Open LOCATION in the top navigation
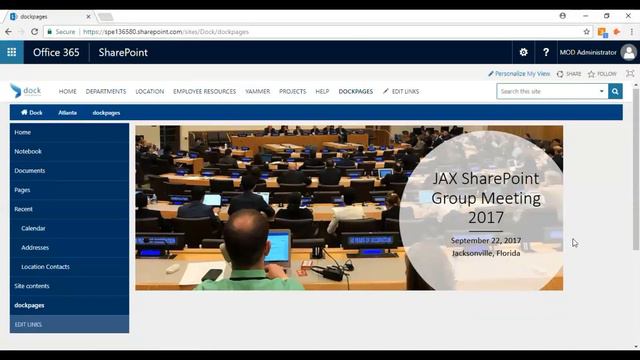Image resolution: width=640 pixels, height=360 pixels. [150, 91]
